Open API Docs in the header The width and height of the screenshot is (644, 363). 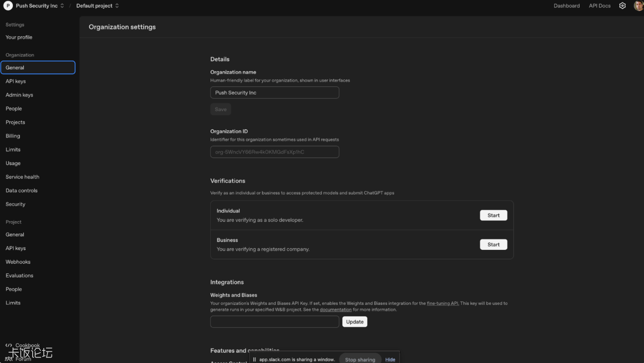(x=599, y=6)
